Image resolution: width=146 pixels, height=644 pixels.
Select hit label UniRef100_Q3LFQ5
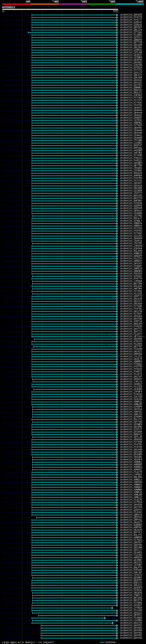131,397
